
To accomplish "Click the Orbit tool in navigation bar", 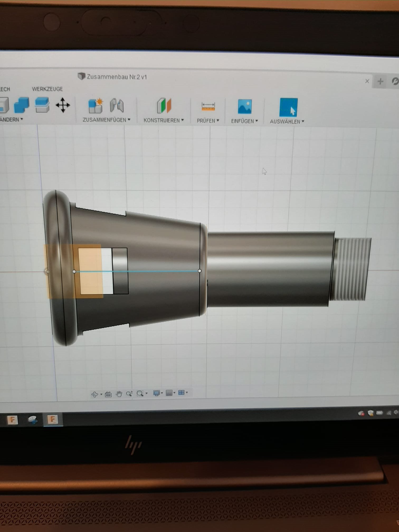I will (x=94, y=394).
